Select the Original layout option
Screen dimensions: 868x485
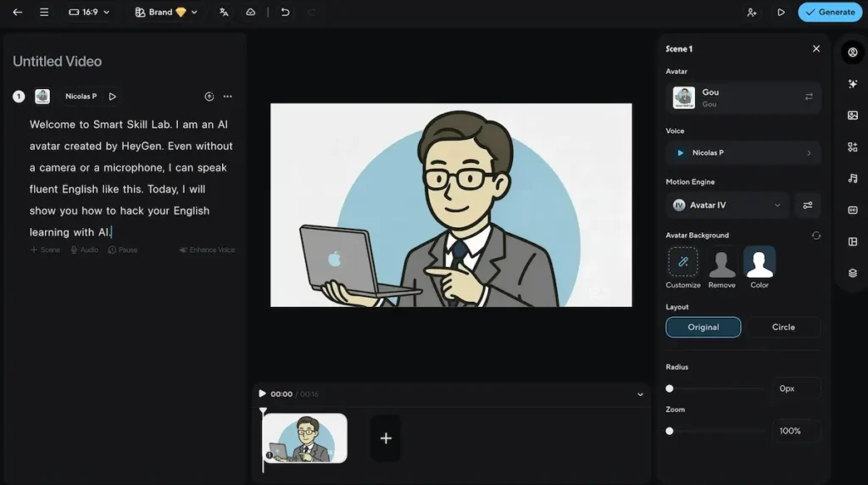pyautogui.click(x=703, y=327)
